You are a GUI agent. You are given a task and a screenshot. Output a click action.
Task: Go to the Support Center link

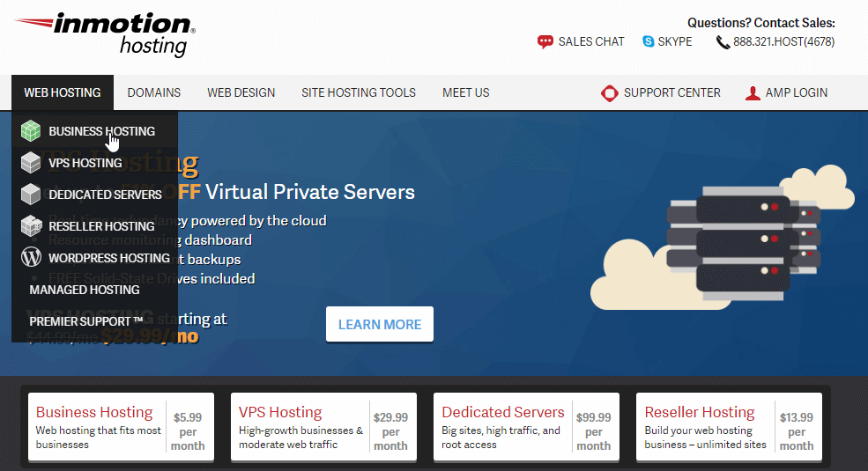(672, 92)
